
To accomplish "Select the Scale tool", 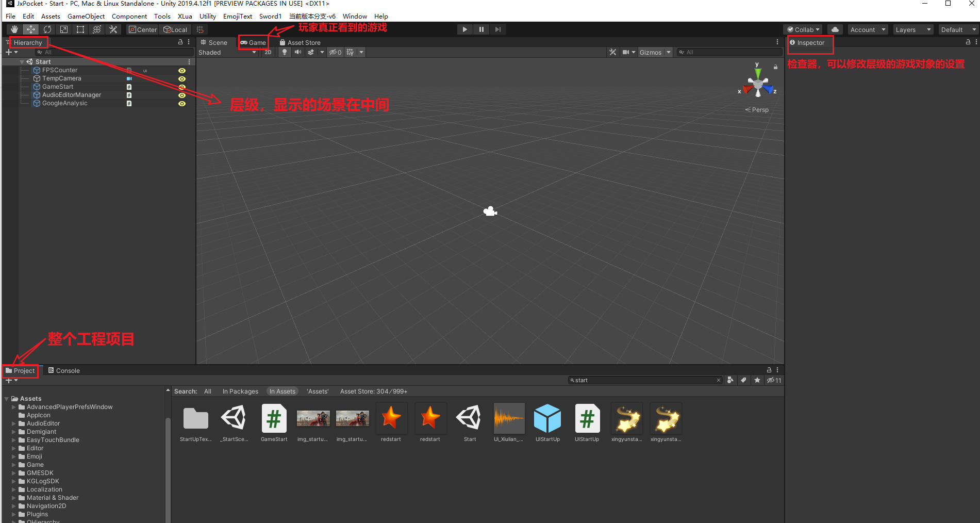I will [x=63, y=29].
